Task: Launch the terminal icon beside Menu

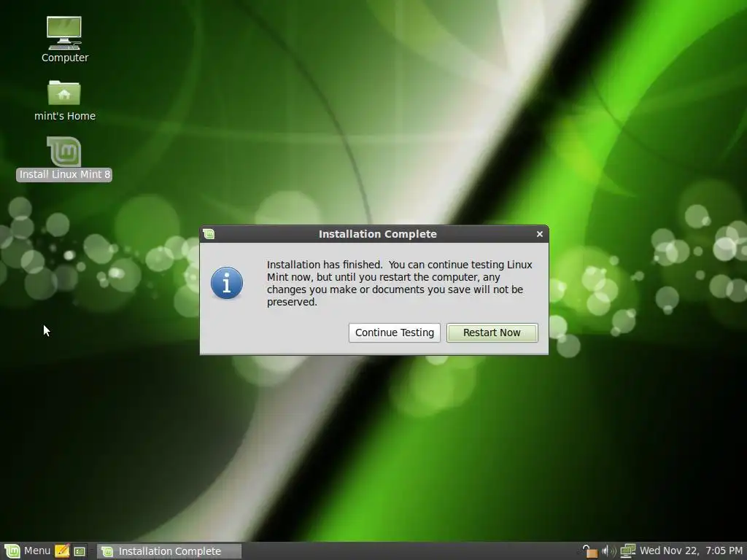Action: pos(80,551)
